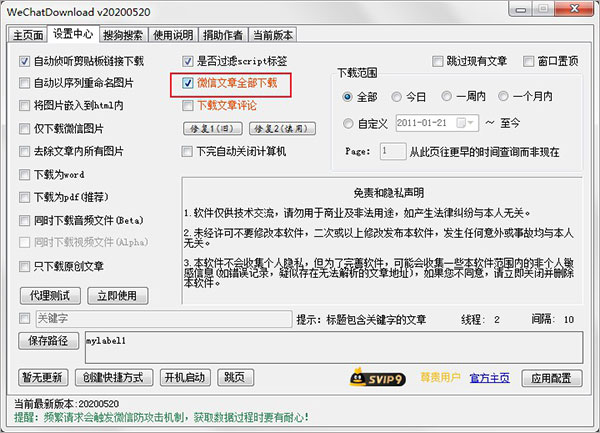600x433 pixels.
Task: Switch to the 当前版本 tab
Action: (272, 35)
